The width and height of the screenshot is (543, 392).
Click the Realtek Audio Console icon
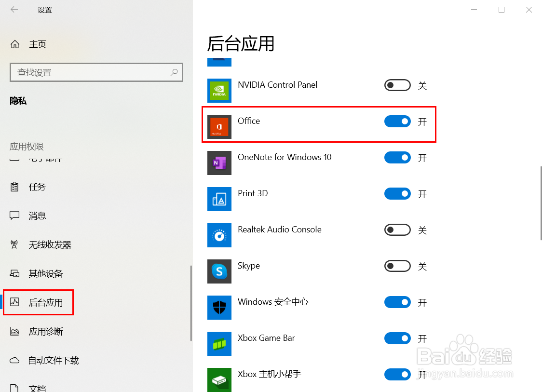pyautogui.click(x=219, y=235)
